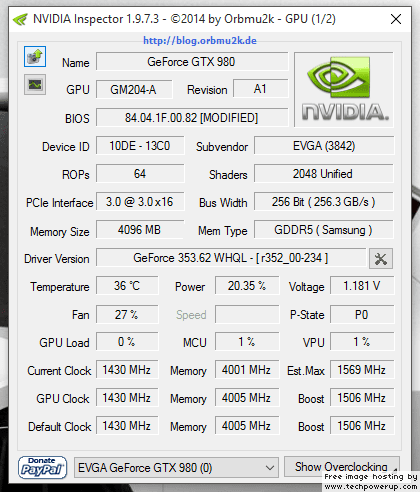Screen dimensions: 420x492
Task: Open the Donate PayPal button
Action: click(42, 467)
